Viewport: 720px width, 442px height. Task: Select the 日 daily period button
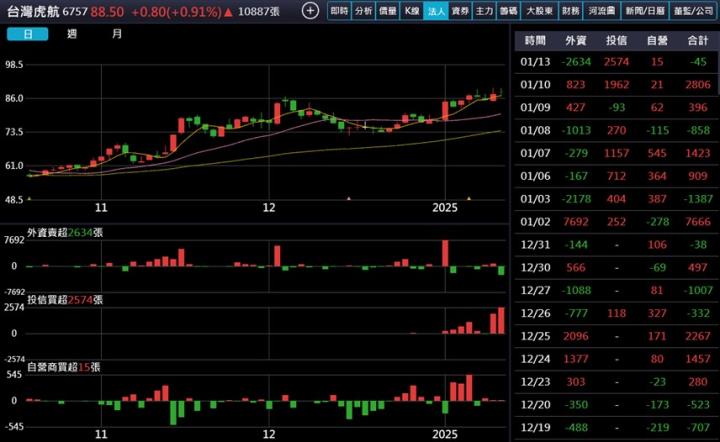(28, 34)
